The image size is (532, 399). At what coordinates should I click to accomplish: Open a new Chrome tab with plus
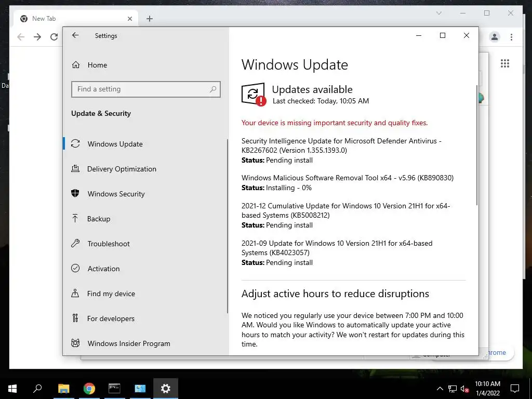coord(150,19)
